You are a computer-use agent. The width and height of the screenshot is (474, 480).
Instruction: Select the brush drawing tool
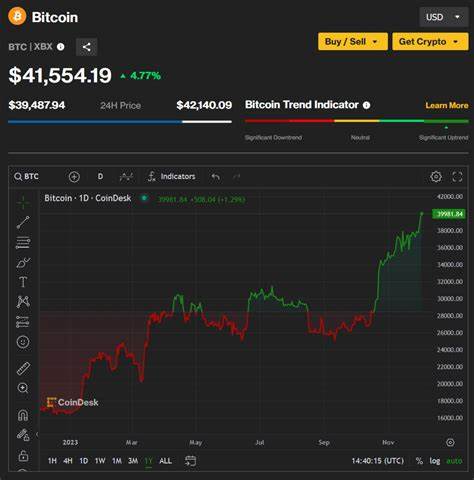(x=23, y=263)
